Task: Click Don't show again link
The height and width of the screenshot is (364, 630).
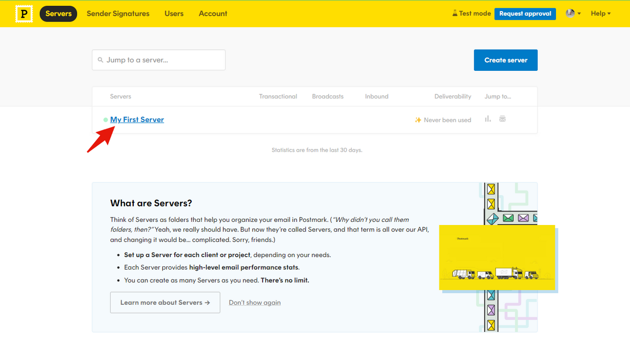Action: 255,303
